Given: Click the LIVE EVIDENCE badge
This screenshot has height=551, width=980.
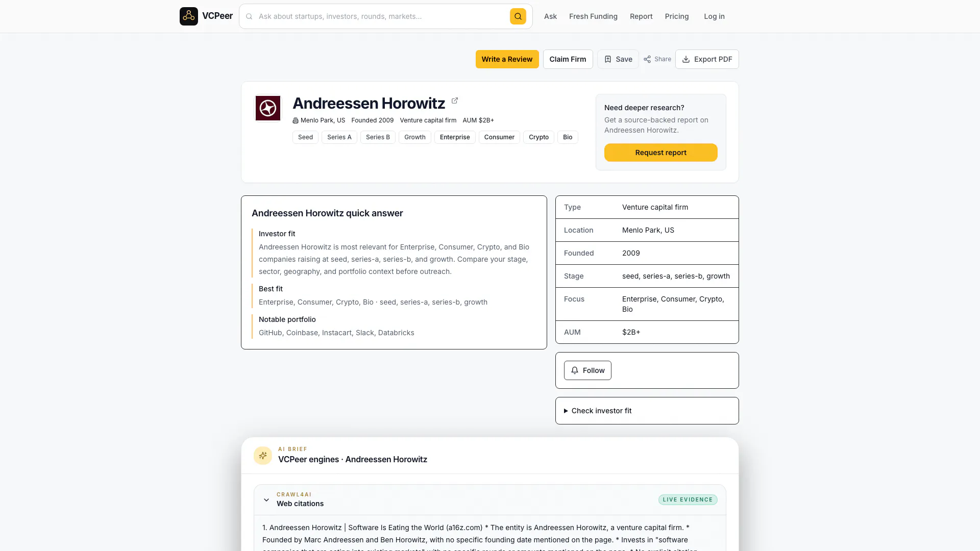Looking at the screenshot, I should tap(688, 500).
